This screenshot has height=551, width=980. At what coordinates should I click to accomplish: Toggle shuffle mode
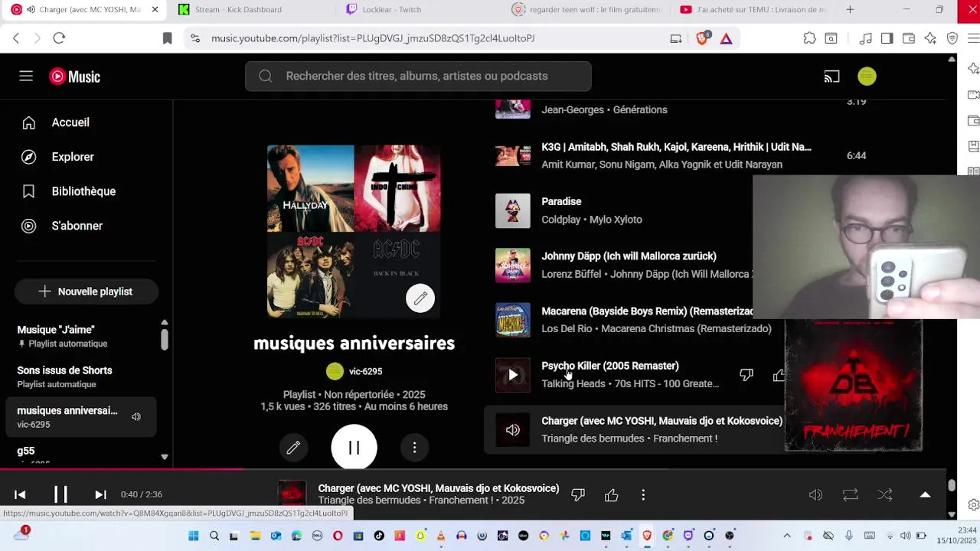(x=885, y=495)
